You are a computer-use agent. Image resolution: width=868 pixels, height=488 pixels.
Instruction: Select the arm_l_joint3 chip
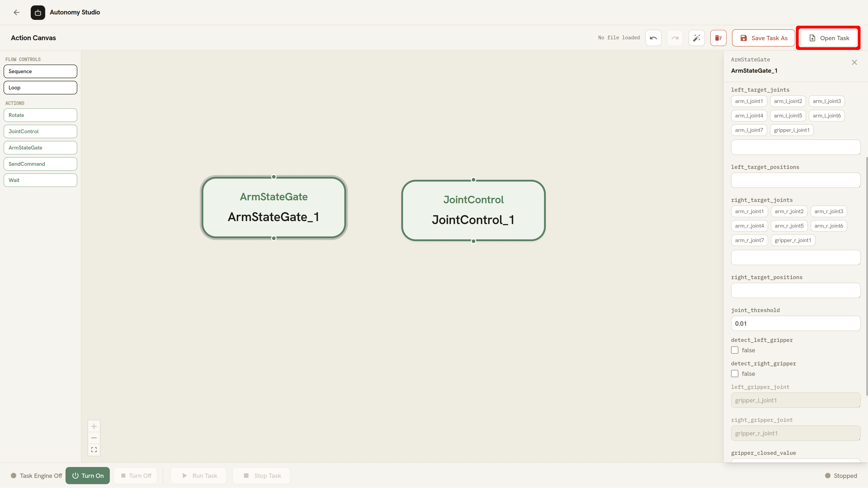point(827,101)
